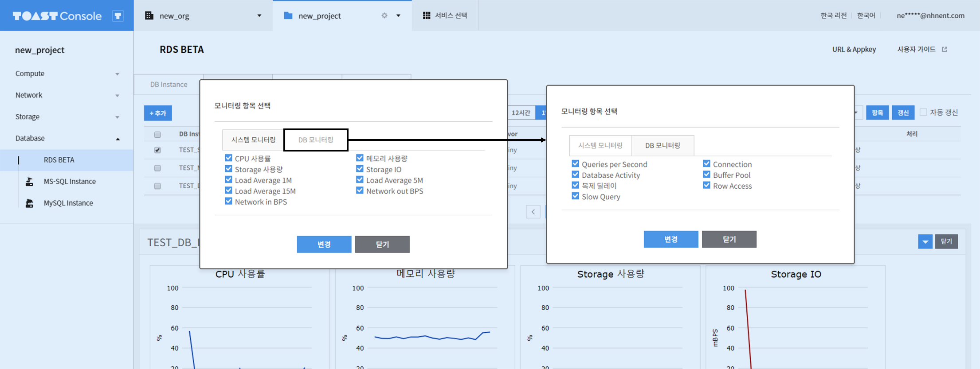Screen dimensions: 980x369
Task: Close the chart panel with 닫기
Action: point(946,241)
